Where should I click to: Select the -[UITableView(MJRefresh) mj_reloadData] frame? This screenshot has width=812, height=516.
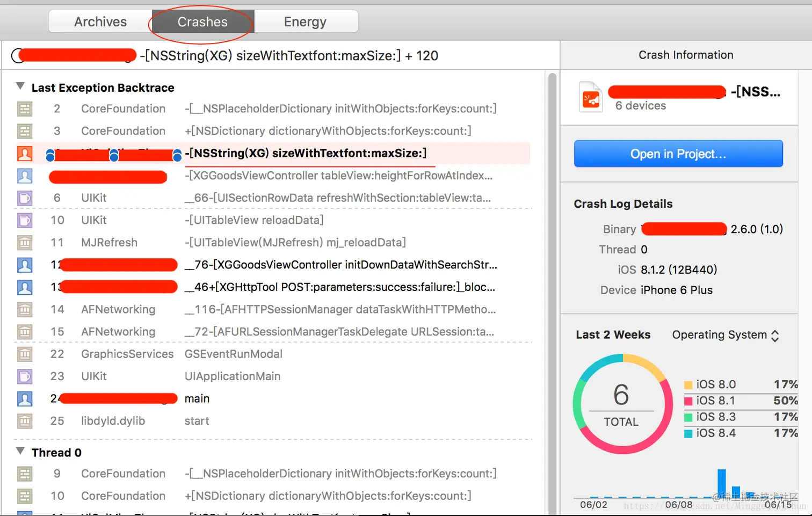click(x=295, y=243)
